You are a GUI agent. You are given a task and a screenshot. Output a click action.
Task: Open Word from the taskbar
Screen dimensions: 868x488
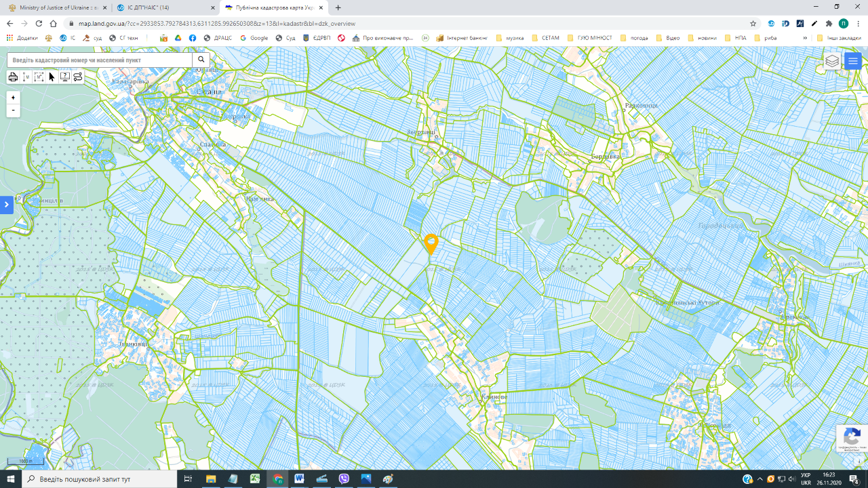coord(299,479)
